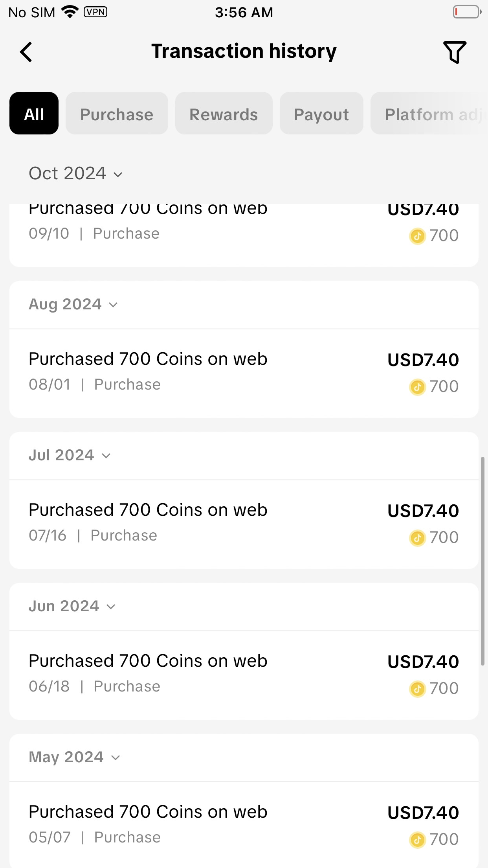Screen dimensions: 488x868
Task: Collapse the Aug 2024 section
Action: 73,305
